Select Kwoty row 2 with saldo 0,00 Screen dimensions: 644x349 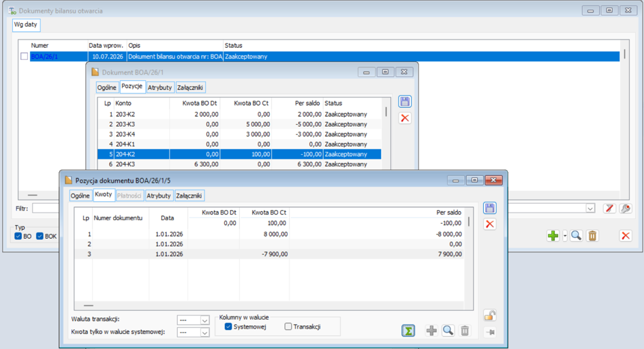tap(269, 244)
